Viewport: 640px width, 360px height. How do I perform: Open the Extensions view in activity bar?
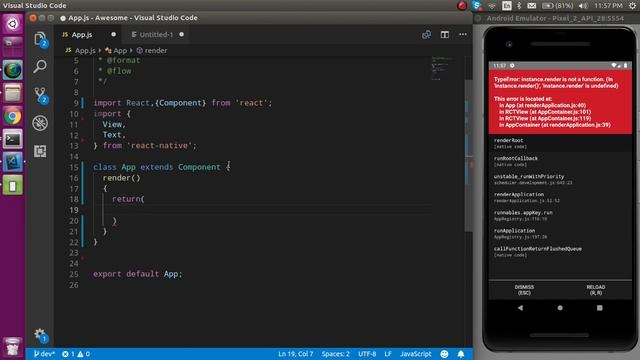40,151
